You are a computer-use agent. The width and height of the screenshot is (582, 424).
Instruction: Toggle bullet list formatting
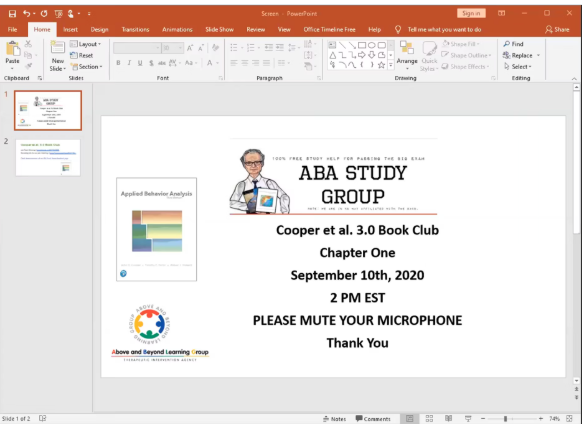click(234, 48)
